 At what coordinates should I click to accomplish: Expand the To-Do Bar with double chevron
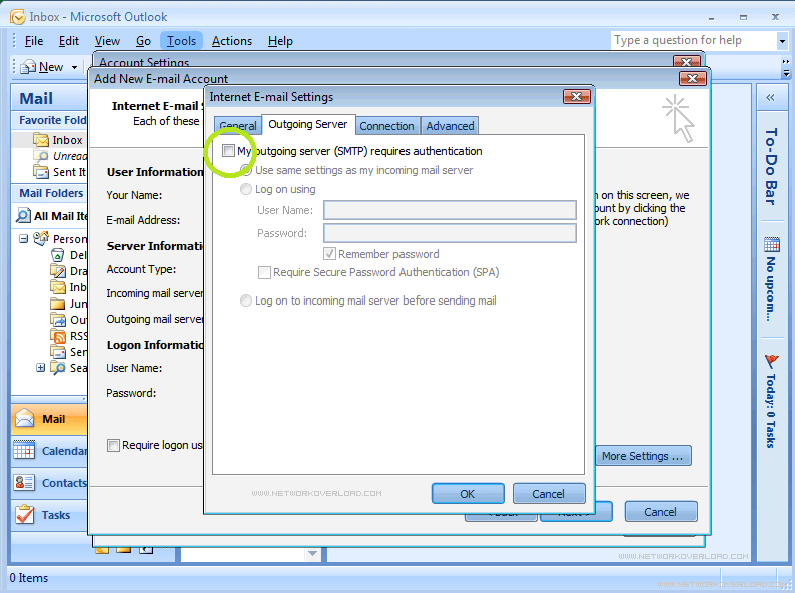coord(771,98)
